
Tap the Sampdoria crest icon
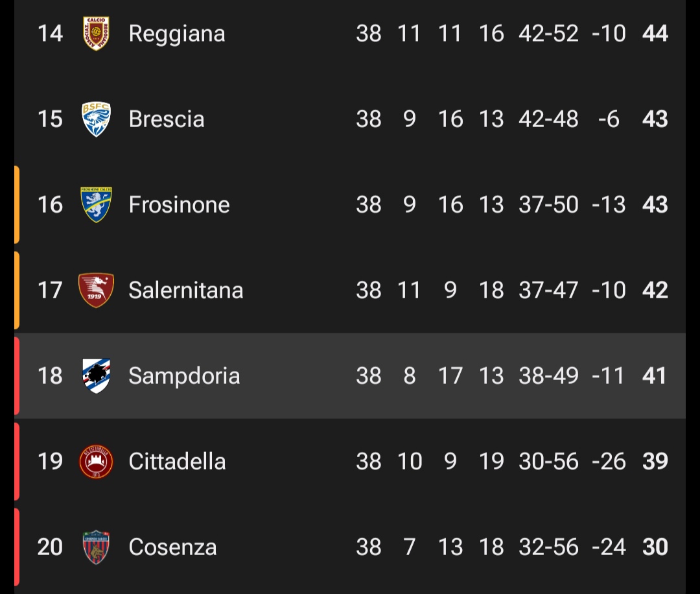[96, 375]
